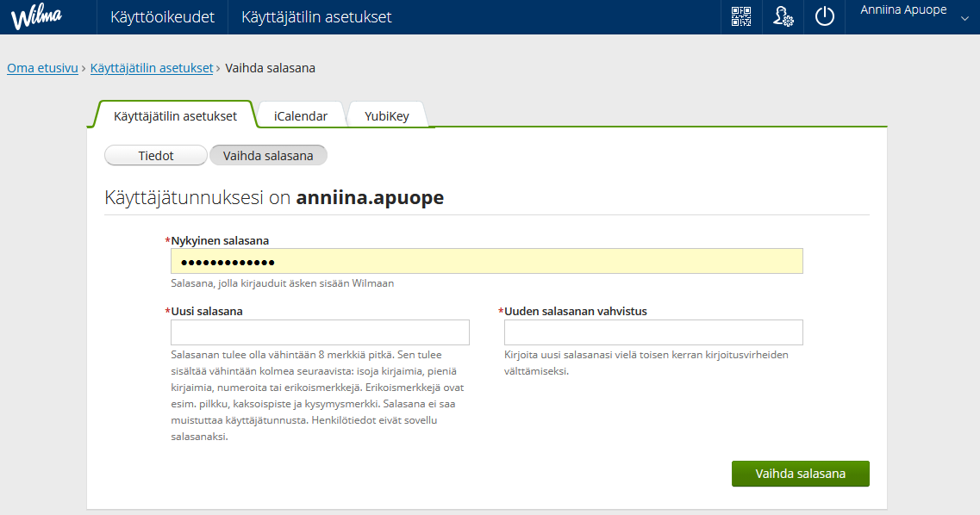Click the Käyttäjätilin asetukset breadcrumb link
The image size is (980, 515).
pyautogui.click(x=152, y=68)
